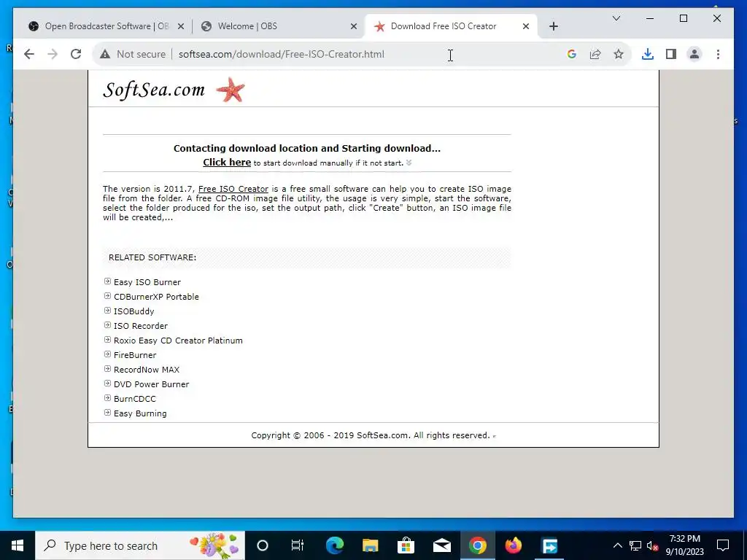Click the 'Click here' manual download link
The image size is (747, 560).
coord(227,163)
